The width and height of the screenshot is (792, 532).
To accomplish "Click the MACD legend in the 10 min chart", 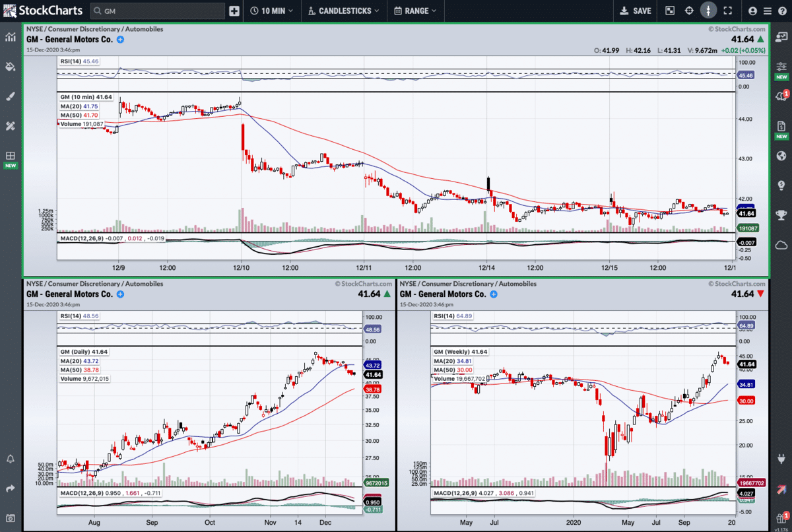I will coord(112,238).
